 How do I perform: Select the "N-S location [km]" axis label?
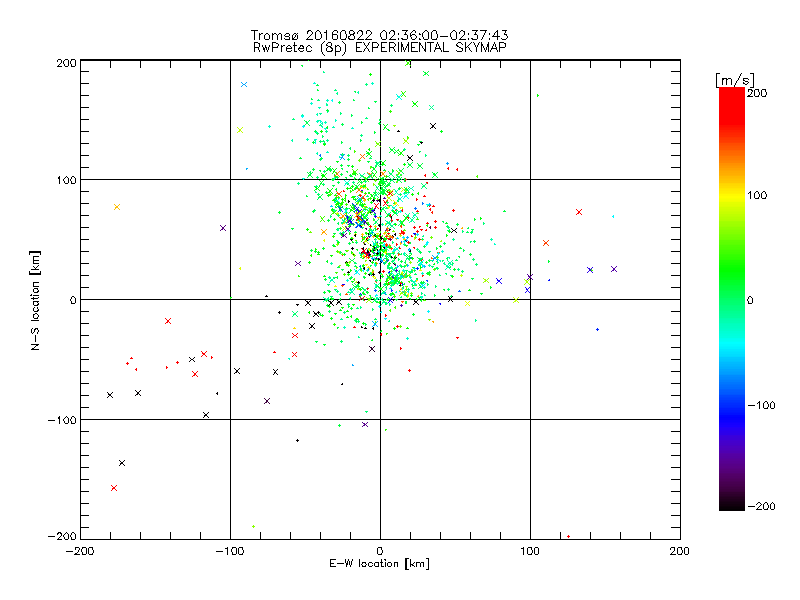35,301
